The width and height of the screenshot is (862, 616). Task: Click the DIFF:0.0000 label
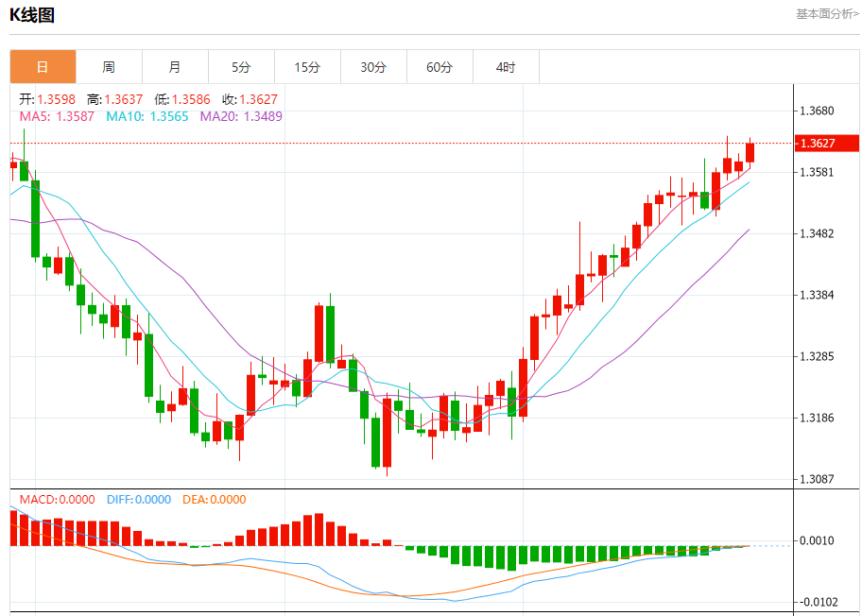coord(139,500)
